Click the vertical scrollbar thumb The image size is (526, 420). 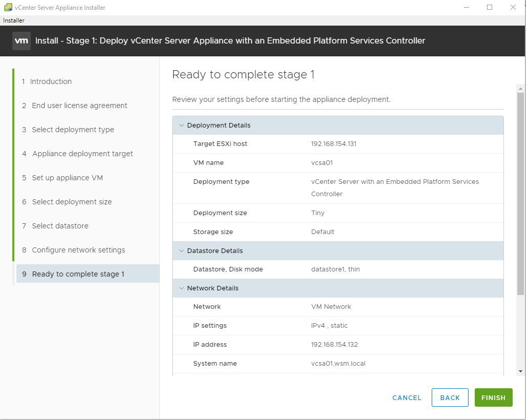tap(521, 194)
